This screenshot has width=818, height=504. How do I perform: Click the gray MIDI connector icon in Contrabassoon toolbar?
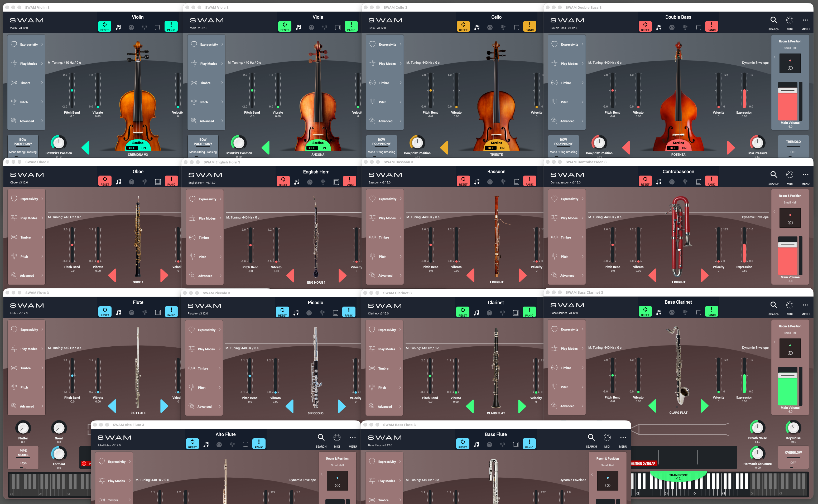coord(672,182)
